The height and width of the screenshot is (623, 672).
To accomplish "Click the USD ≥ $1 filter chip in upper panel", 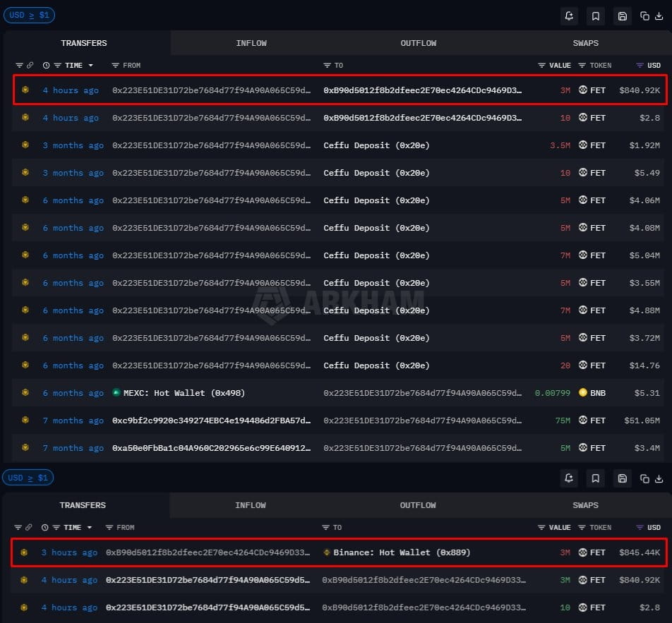I will tap(29, 16).
